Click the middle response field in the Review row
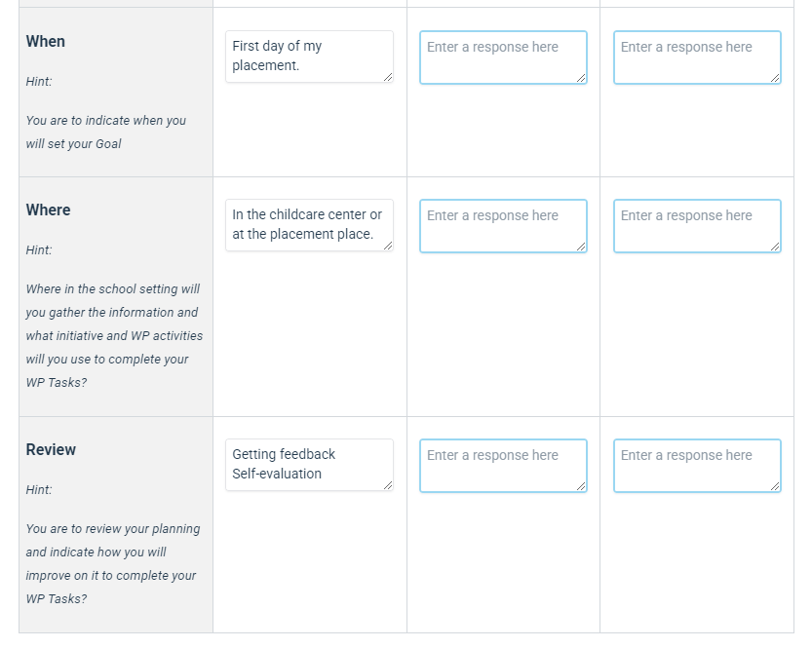This screenshot has height=648, width=812. point(503,466)
